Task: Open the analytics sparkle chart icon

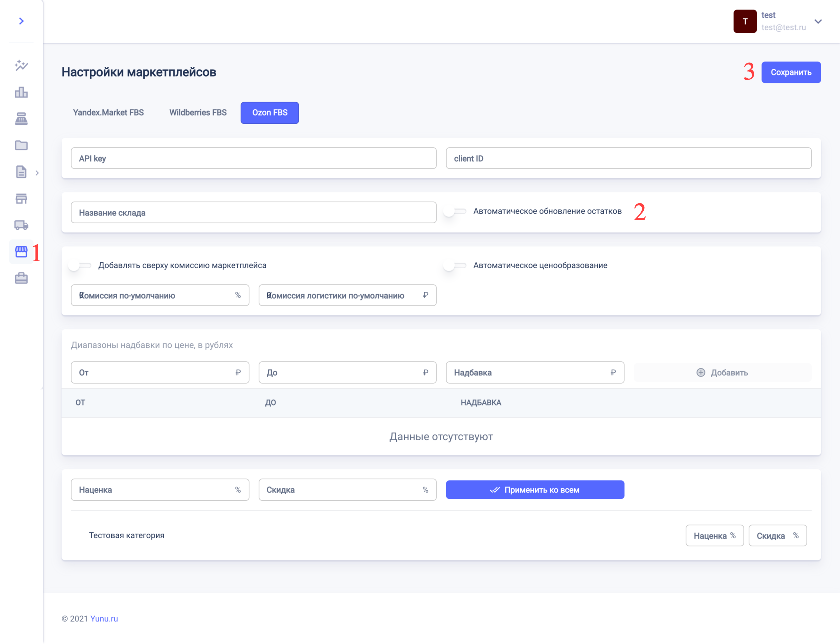Action: [21, 65]
